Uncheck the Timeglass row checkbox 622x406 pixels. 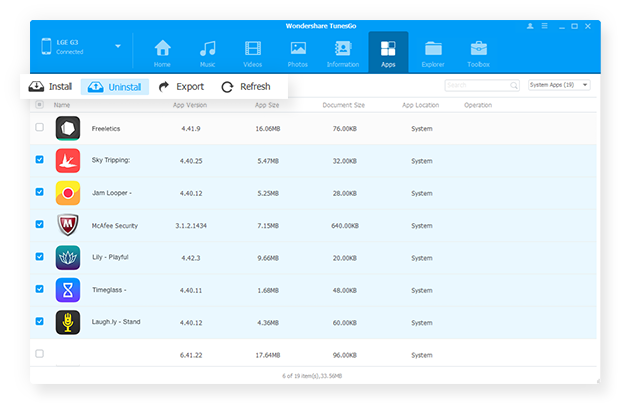pyautogui.click(x=39, y=289)
